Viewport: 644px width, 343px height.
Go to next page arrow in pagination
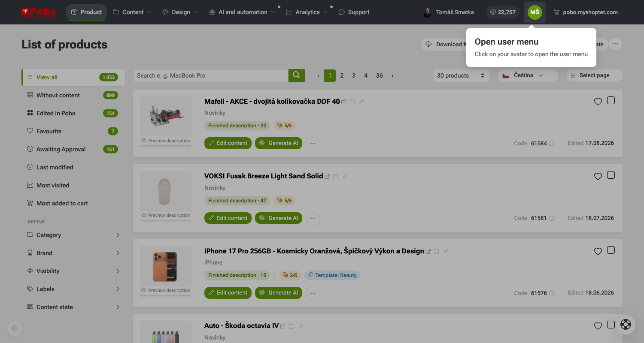pyautogui.click(x=392, y=76)
